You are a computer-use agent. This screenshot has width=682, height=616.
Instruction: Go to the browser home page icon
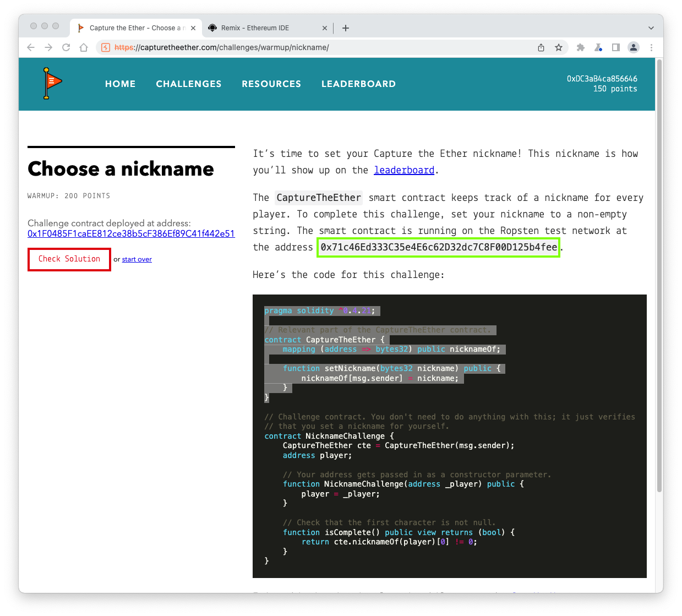[84, 47]
